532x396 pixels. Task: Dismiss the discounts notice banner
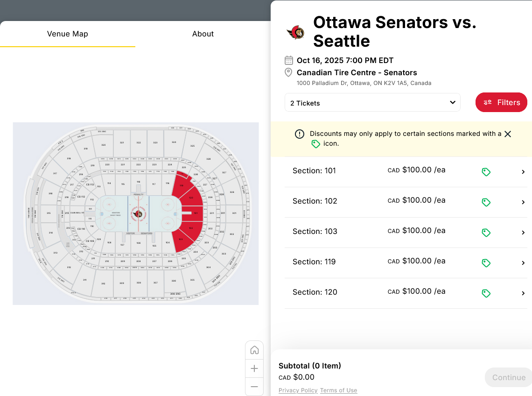coord(508,134)
